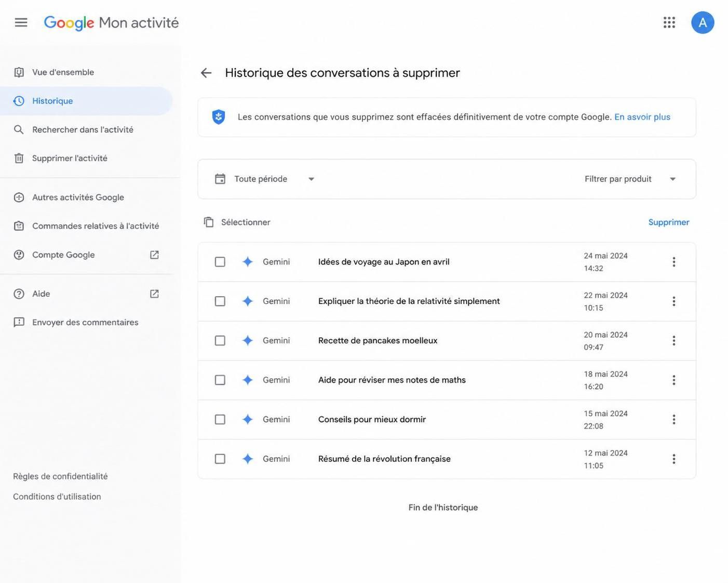
Task: Click the Supprimer button above the list
Action: point(669,222)
